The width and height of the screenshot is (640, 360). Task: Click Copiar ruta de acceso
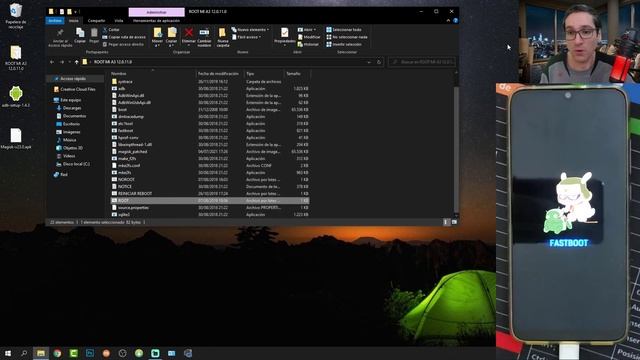[x=124, y=37]
